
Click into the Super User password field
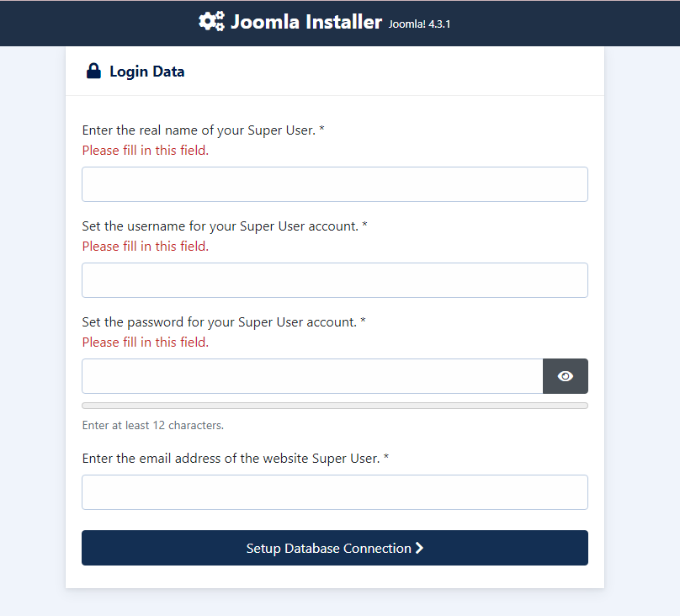pyautogui.click(x=312, y=376)
